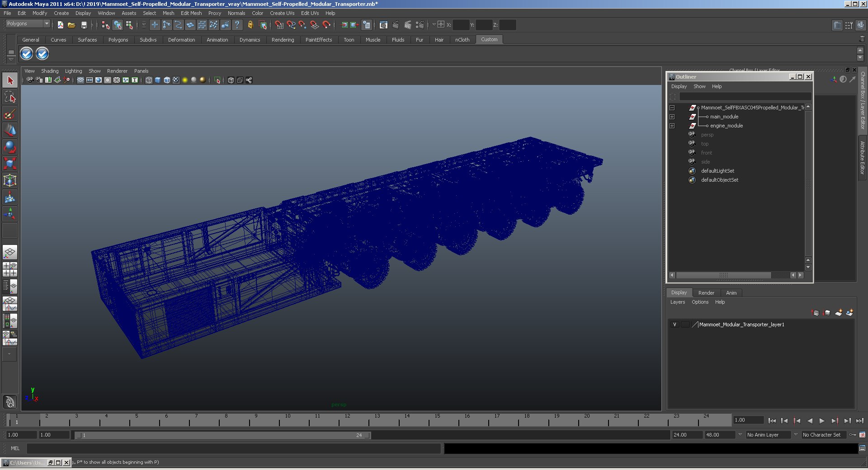Viewport: 868px width, 470px height.
Task: Open the selection mask dropdown arrow
Action: (x=144, y=25)
